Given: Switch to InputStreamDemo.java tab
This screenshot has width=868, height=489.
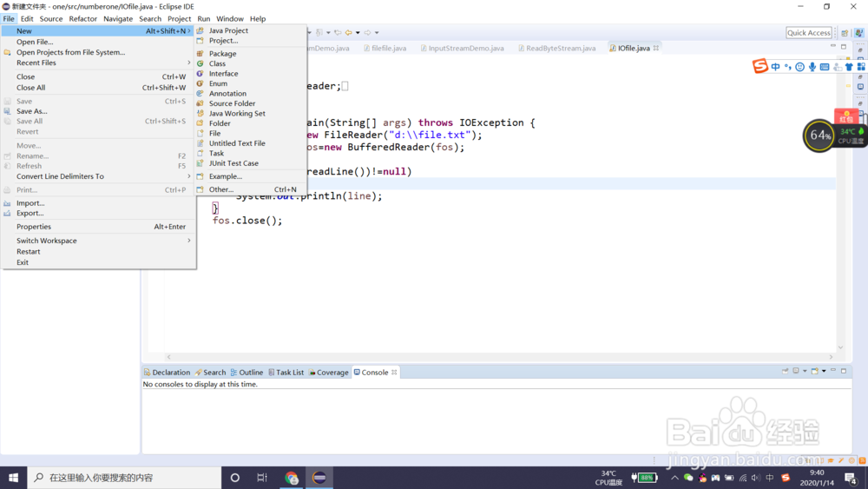Looking at the screenshot, I should [x=463, y=48].
